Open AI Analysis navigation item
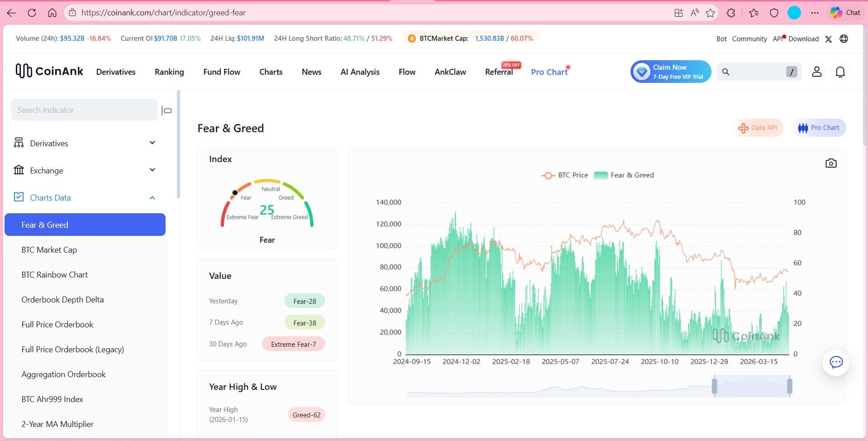The height and width of the screenshot is (441, 868). [x=360, y=72]
